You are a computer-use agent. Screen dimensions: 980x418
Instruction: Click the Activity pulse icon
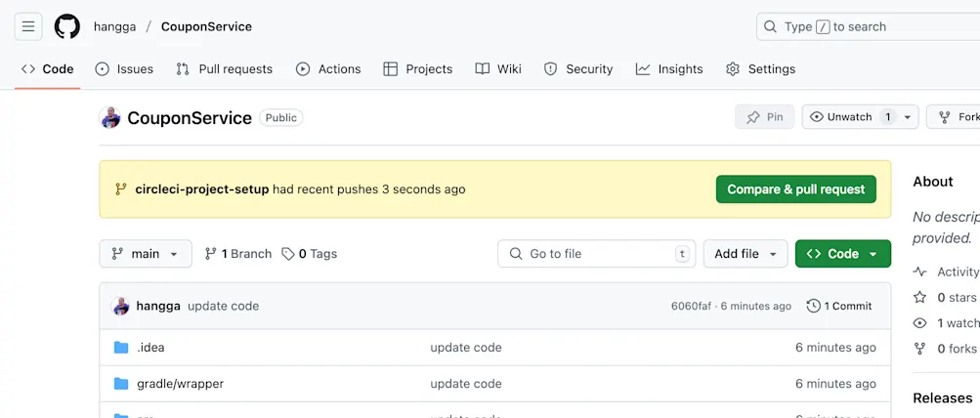coord(919,272)
